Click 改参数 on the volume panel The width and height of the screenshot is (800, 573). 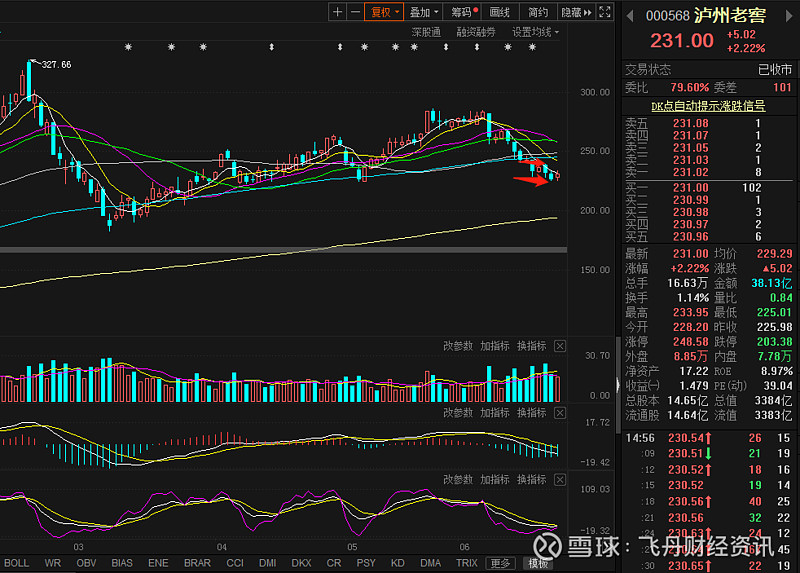pos(458,346)
